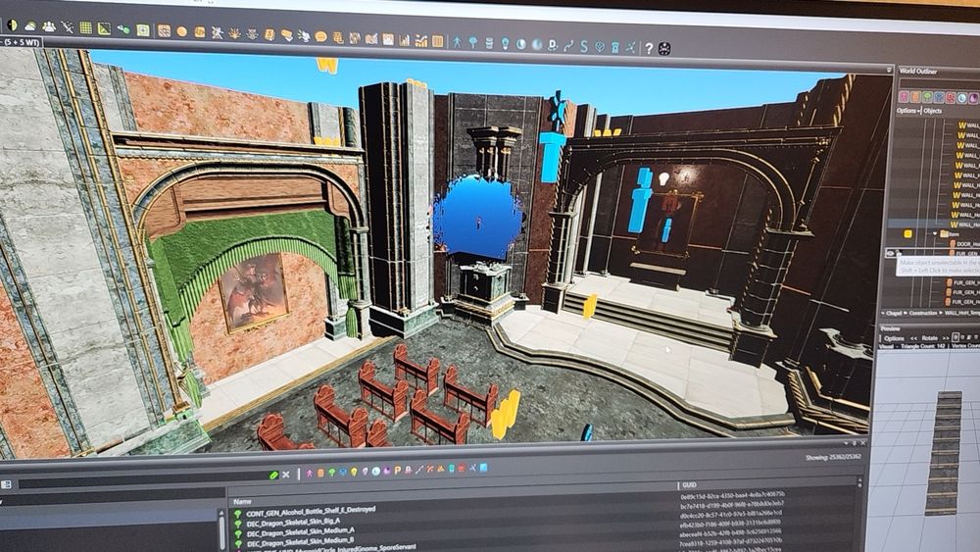Rotate preview right with the >> button
Screen dimensions: 980x552
[946, 338]
